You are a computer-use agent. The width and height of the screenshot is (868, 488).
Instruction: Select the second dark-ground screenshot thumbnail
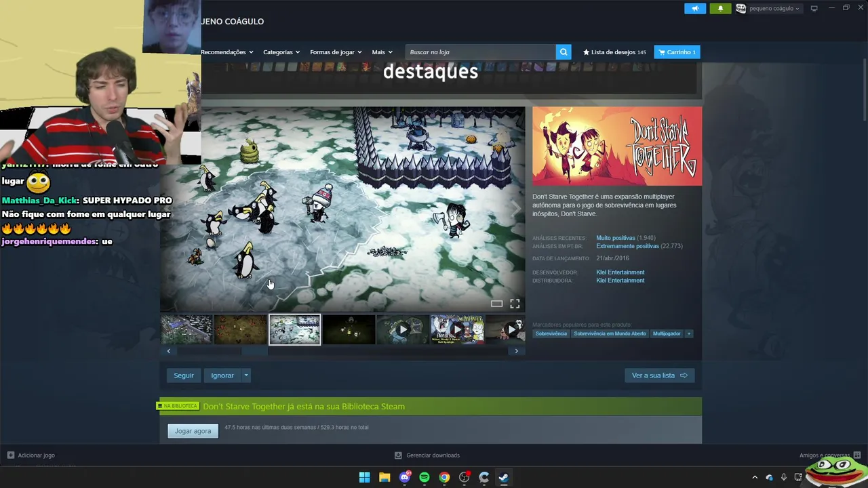pos(241,329)
